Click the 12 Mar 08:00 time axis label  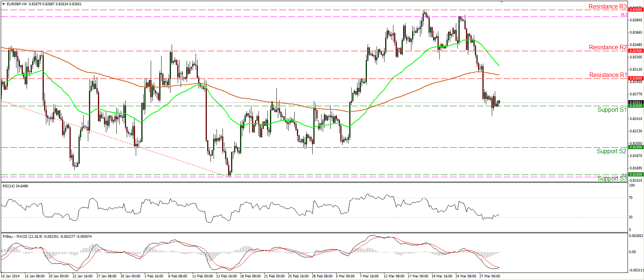(394, 276)
